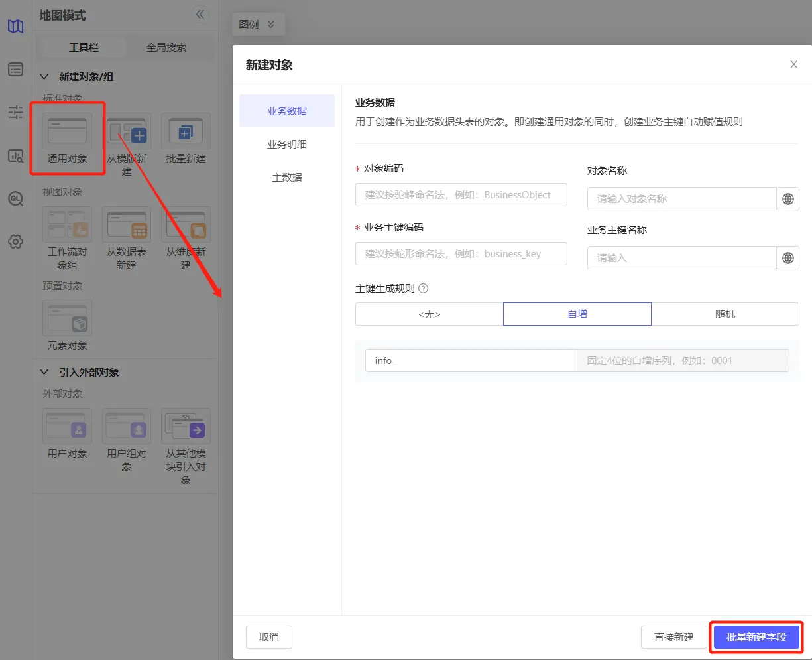Select the 从模版新建 object icon
Viewport: 812px width, 660px height.
coord(127,131)
